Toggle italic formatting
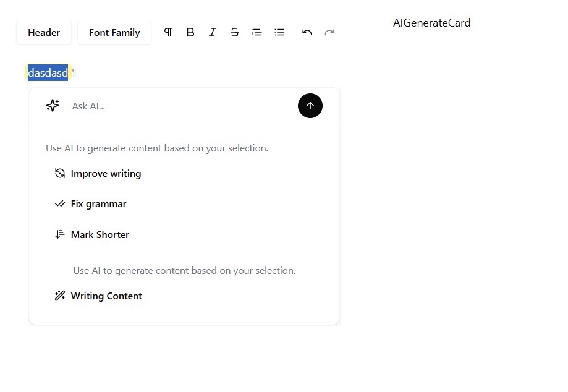 [x=213, y=32]
